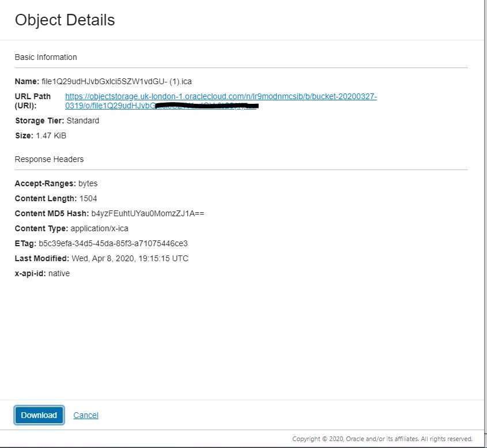Click the x-api-id native value
Screen dimensions: 487x448
click(x=59, y=273)
